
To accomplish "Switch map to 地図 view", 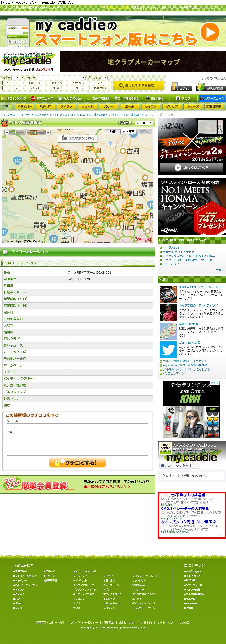I will 113,132.
